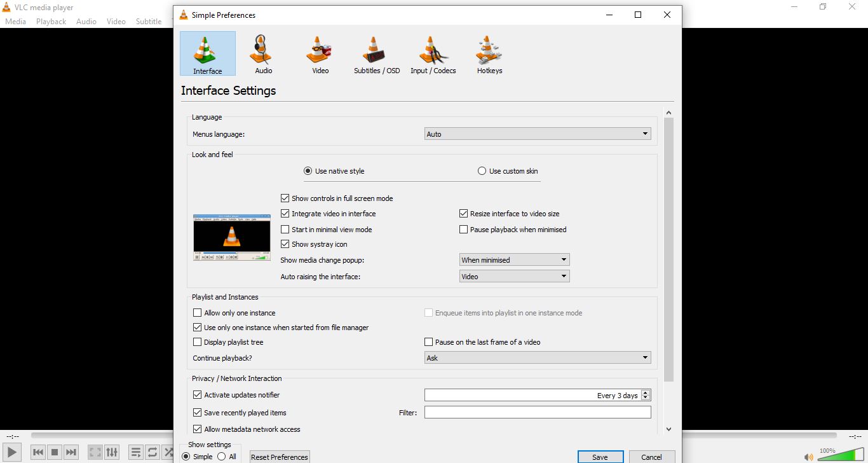
Task: Uncheck Show controls in full screen mode
Action: coord(337,198)
